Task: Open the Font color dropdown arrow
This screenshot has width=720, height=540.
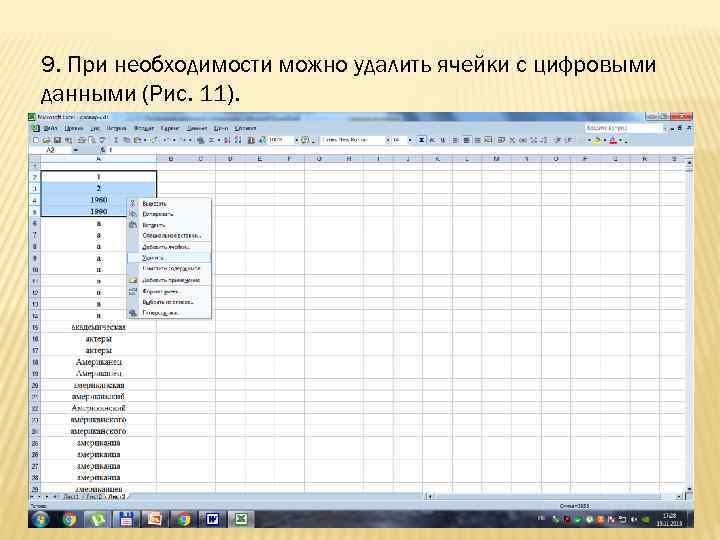Action: (620, 140)
